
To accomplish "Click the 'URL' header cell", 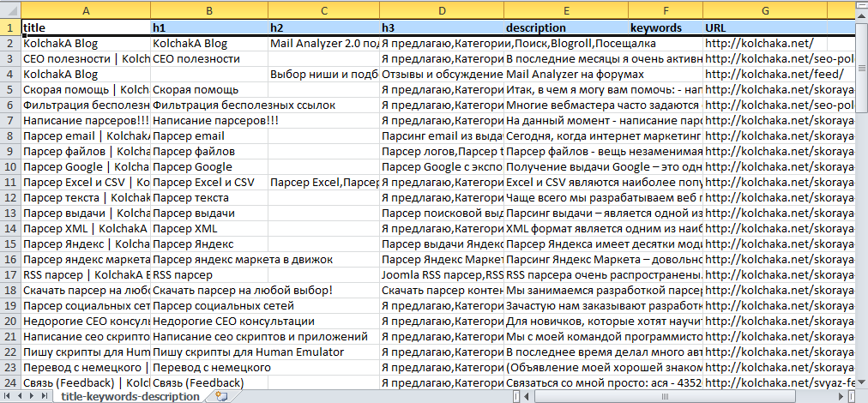I will [766, 27].
